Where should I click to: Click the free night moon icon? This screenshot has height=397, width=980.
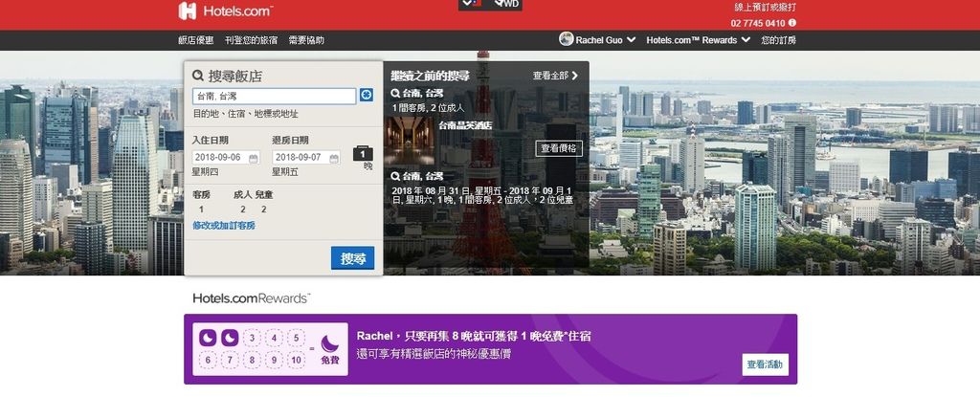tap(329, 343)
